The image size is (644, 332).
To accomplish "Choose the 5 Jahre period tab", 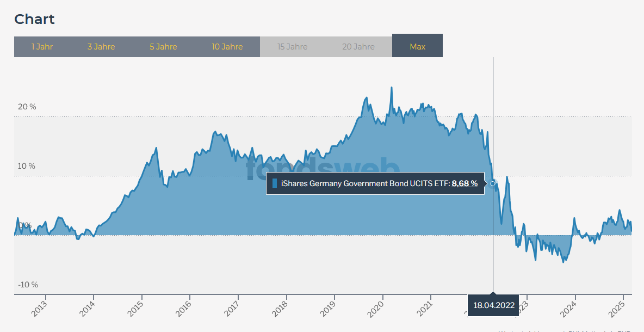I will (x=164, y=47).
